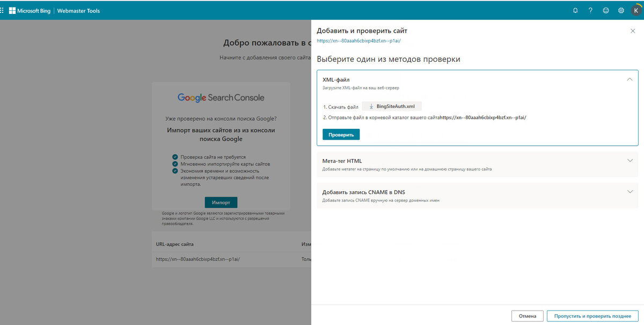Open the feedback smiley icon

[605, 10]
